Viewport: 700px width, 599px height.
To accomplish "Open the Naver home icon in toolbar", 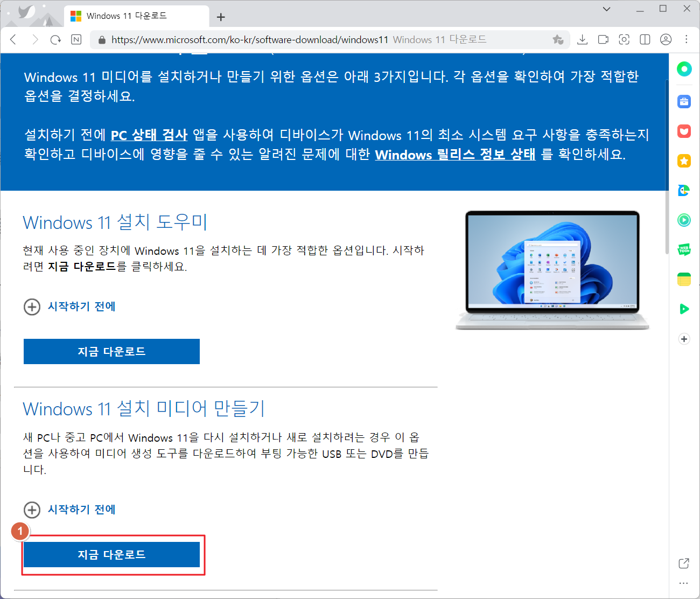I will [76, 39].
